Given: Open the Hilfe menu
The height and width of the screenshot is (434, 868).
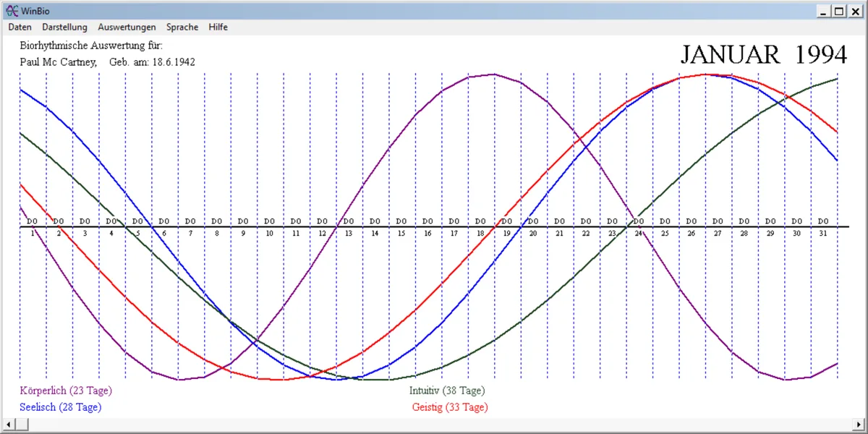Looking at the screenshot, I should 218,27.
